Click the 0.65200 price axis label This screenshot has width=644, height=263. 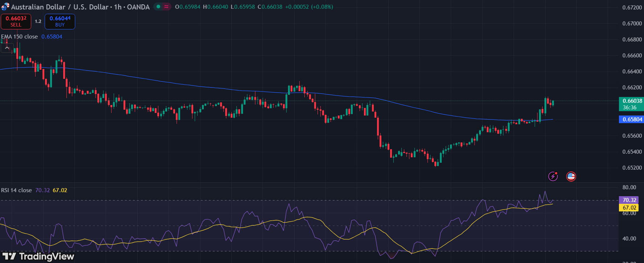(x=632, y=168)
